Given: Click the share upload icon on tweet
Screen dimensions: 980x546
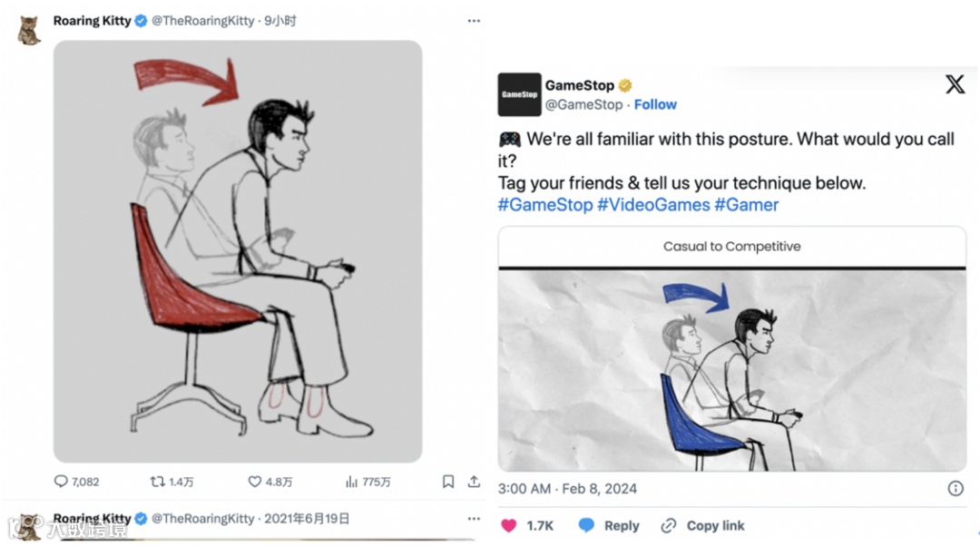Looking at the screenshot, I should (473, 482).
